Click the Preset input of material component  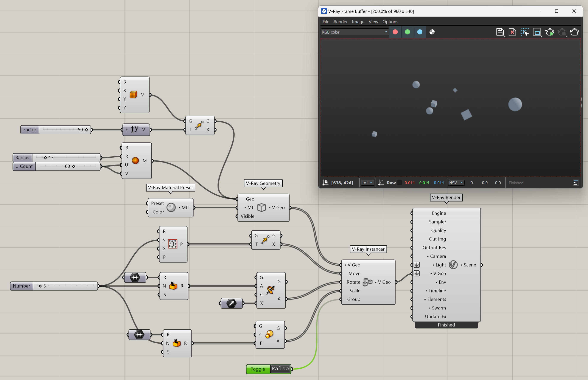[x=157, y=203]
